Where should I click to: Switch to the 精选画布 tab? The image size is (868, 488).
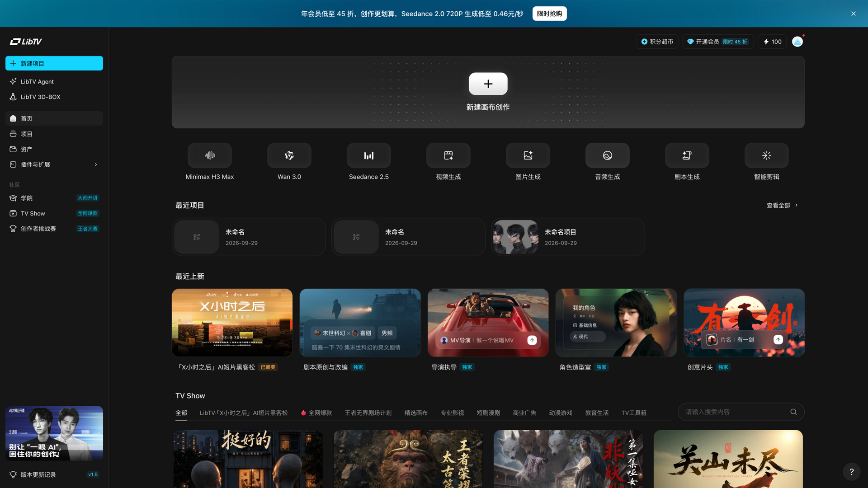pyautogui.click(x=416, y=413)
